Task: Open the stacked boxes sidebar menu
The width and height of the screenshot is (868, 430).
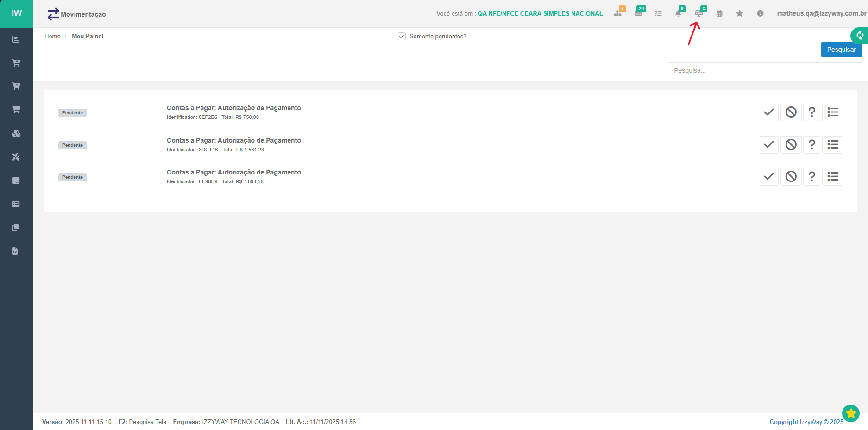Action: [x=16, y=133]
